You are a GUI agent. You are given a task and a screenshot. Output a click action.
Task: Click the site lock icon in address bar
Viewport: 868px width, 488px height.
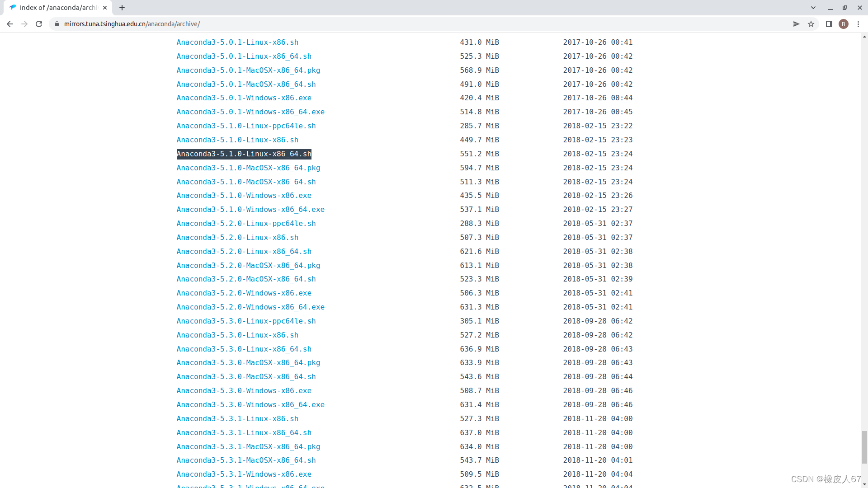pos(57,24)
